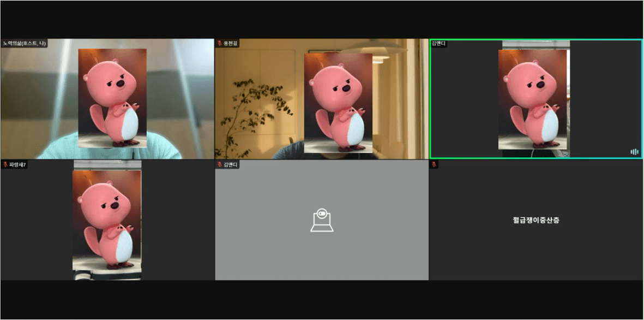Image resolution: width=644 pixels, height=320 pixels.
Task: Click the muted microphone icon next to 용천길
Action: point(220,43)
